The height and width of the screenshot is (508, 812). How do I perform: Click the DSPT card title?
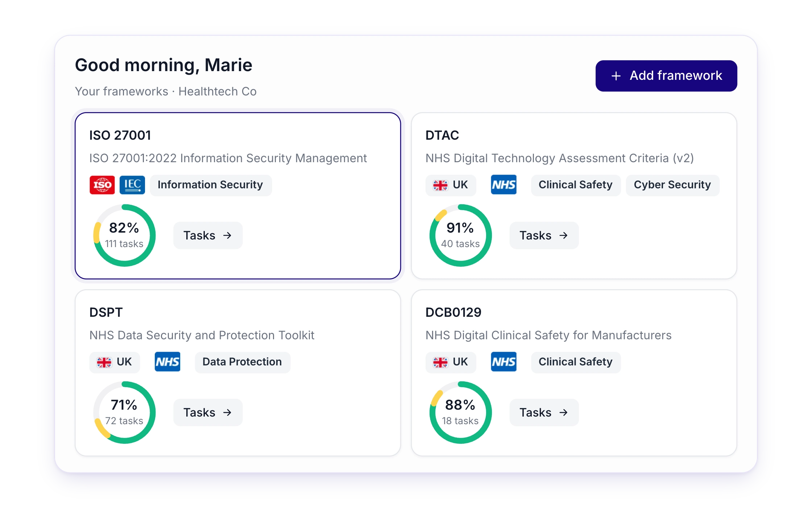(x=106, y=312)
